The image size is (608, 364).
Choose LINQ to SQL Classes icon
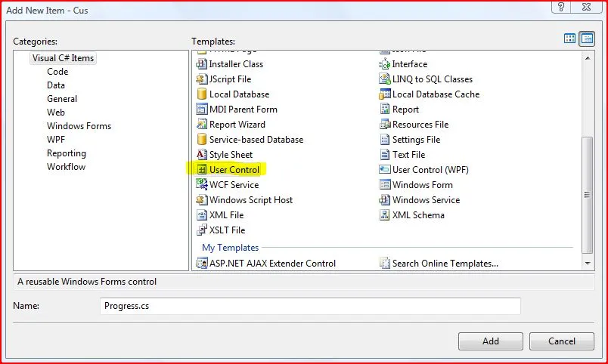tap(384, 79)
